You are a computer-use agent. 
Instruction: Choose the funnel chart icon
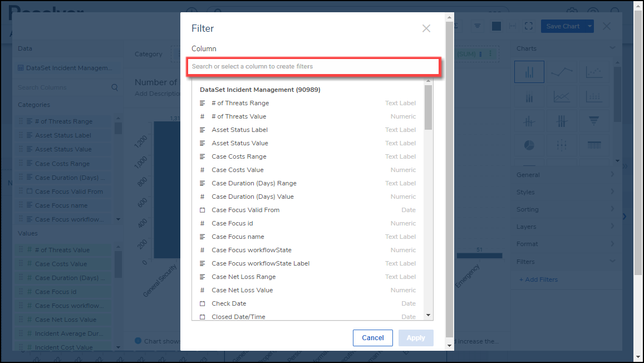[x=594, y=121]
